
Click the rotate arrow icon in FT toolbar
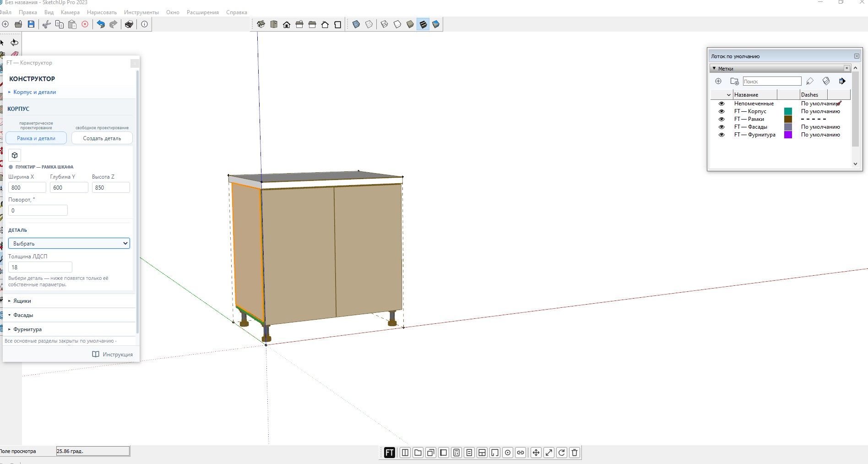tap(562, 453)
